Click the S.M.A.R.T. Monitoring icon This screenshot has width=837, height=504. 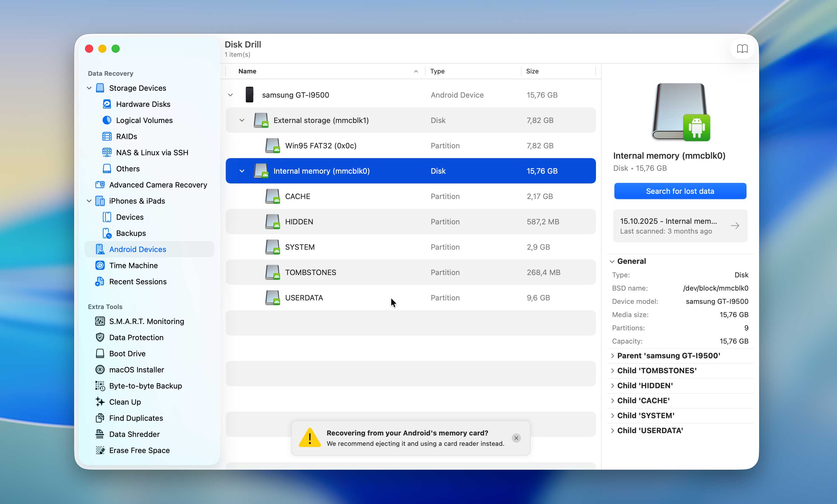[x=100, y=321]
